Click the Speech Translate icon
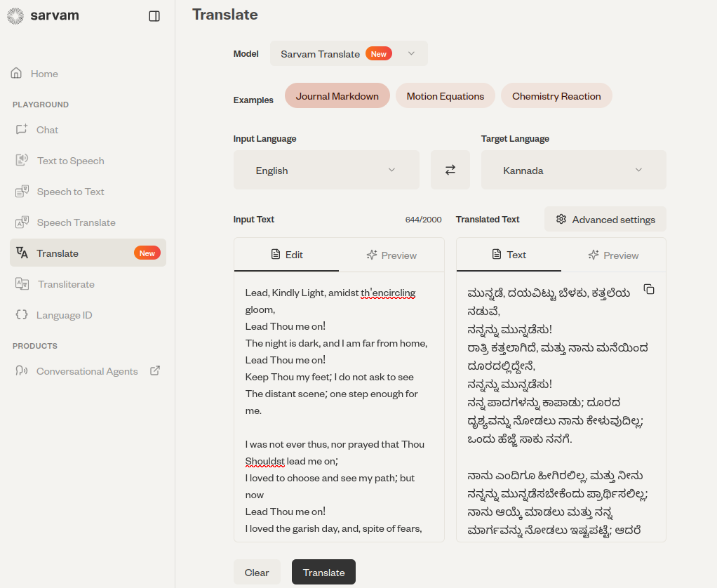This screenshot has height=588, width=717. click(22, 222)
